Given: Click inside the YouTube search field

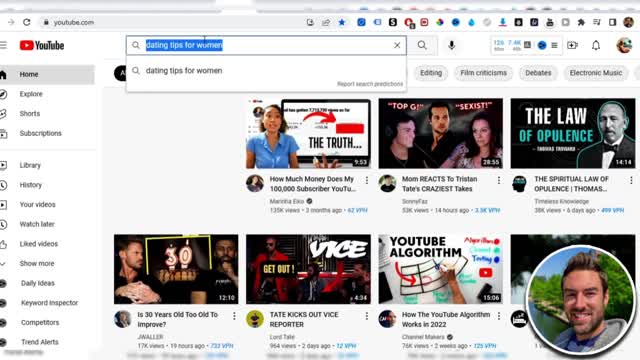Looking at the screenshot, I should point(267,45).
